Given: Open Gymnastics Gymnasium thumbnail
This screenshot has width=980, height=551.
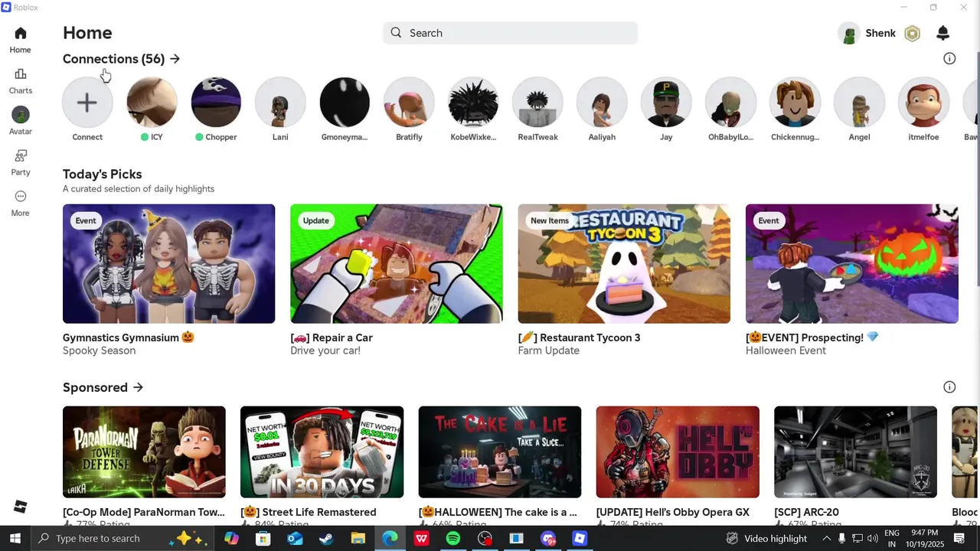Looking at the screenshot, I should pyautogui.click(x=168, y=263).
